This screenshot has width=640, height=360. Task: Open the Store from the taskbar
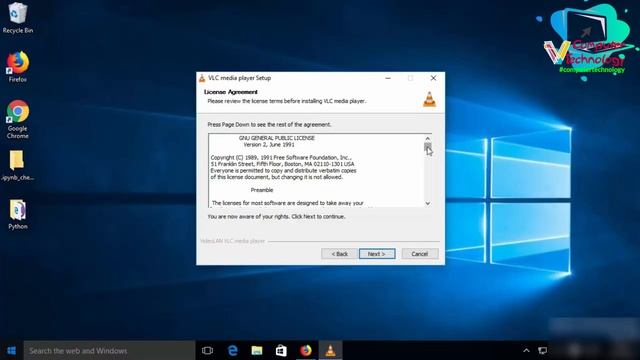[281, 351]
